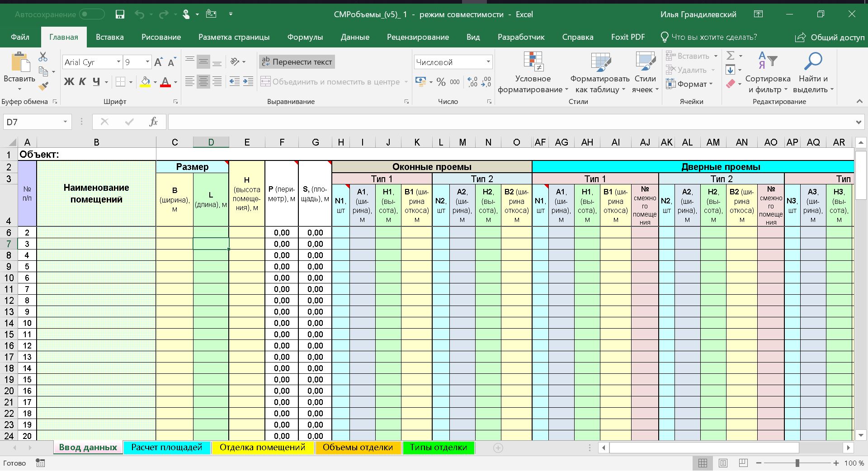
Task: Apply bold formatting with Ж button
Action: 69,82
